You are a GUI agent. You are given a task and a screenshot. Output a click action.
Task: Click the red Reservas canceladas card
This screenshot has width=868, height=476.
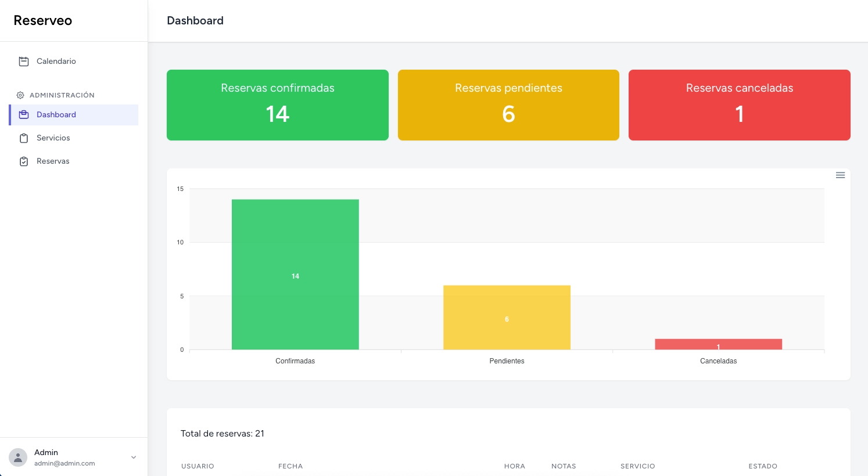739,105
